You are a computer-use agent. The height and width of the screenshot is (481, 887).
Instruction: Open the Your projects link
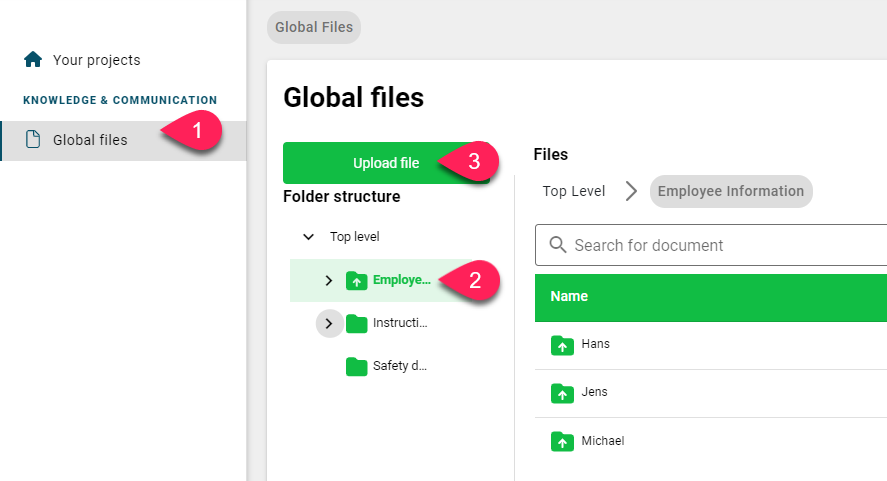[97, 60]
